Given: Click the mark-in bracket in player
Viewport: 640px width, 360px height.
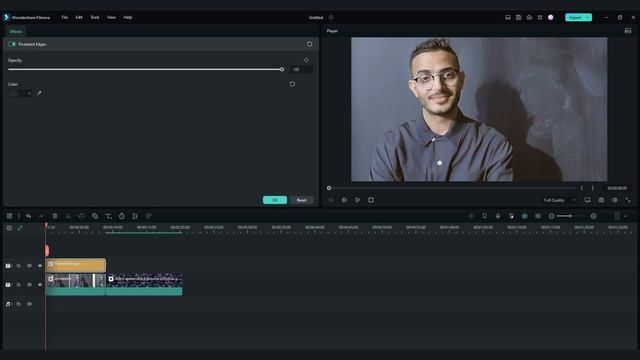Looking at the screenshot, I should pyautogui.click(x=582, y=188).
